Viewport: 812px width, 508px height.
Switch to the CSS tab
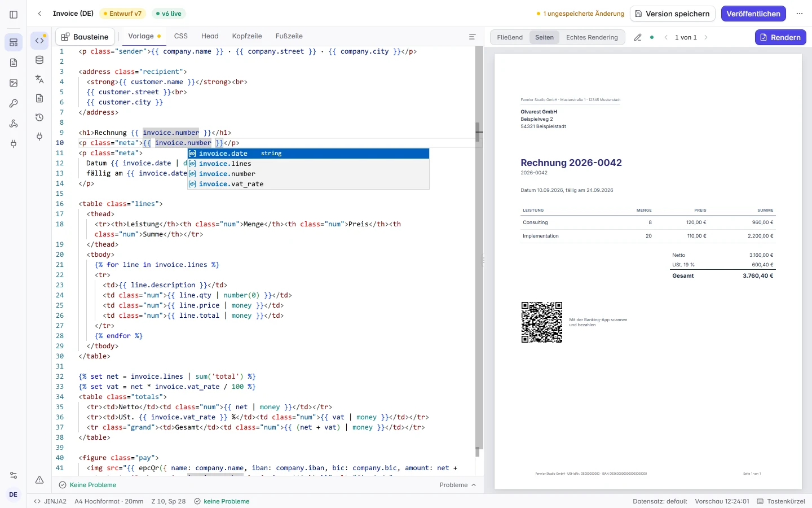181,36
